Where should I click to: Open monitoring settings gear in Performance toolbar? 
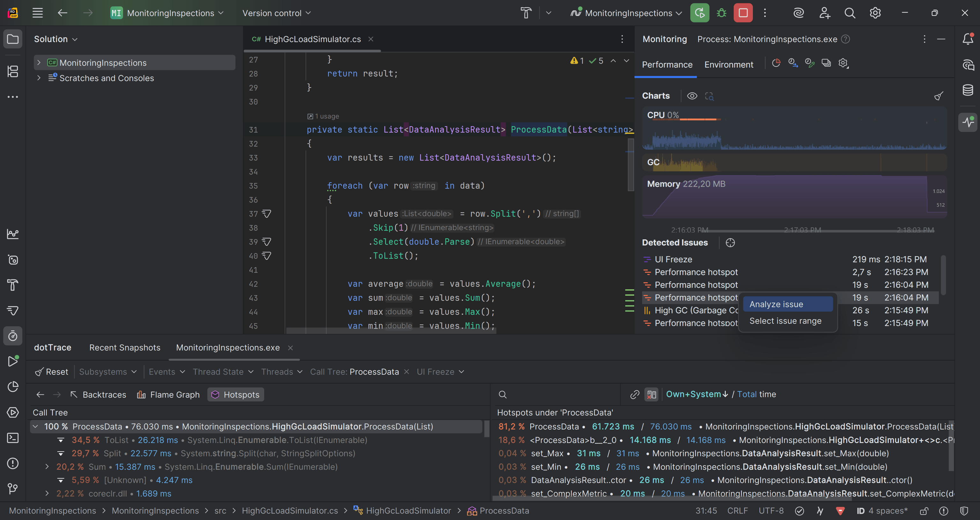tap(843, 63)
